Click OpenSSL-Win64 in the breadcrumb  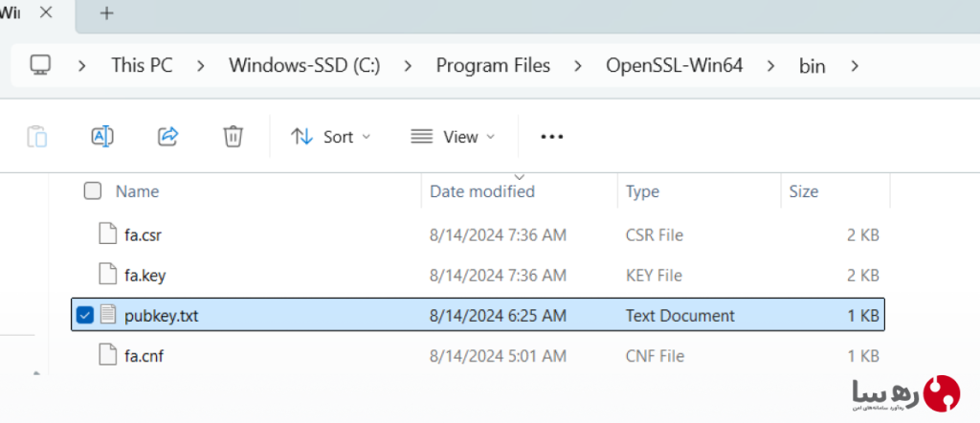[x=675, y=65]
